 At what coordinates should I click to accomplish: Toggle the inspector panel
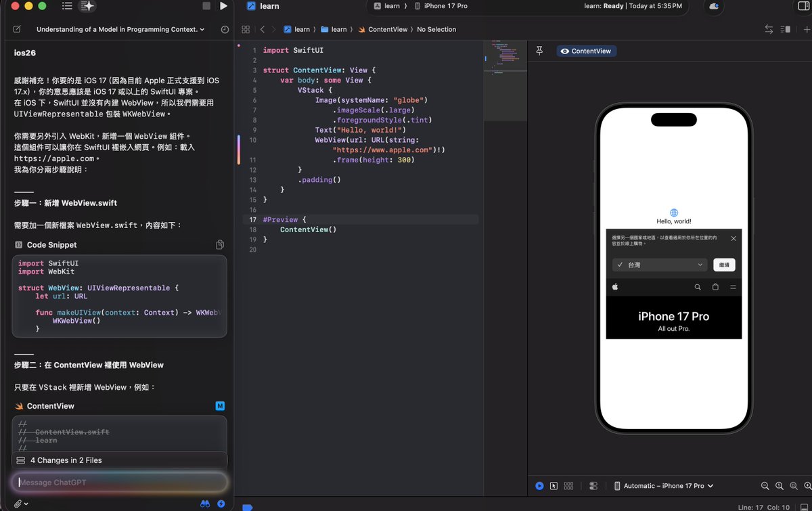804,6
